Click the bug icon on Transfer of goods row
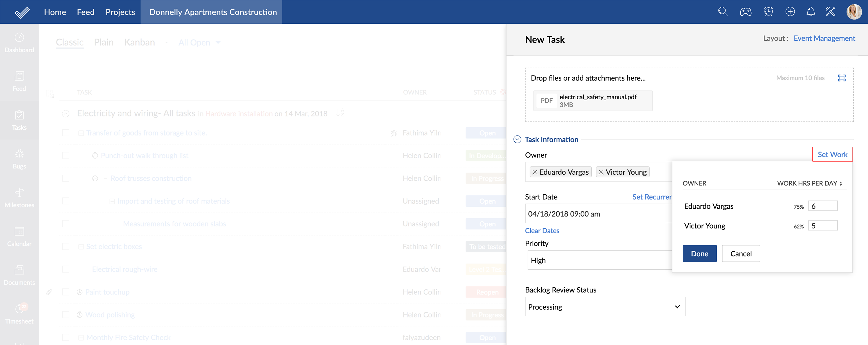 click(394, 133)
